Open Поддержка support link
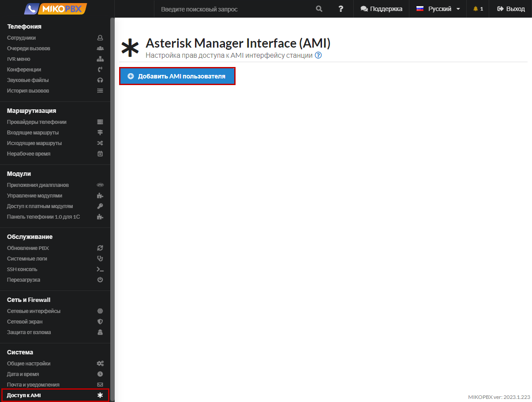The image size is (532, 402). click(381, 9)
